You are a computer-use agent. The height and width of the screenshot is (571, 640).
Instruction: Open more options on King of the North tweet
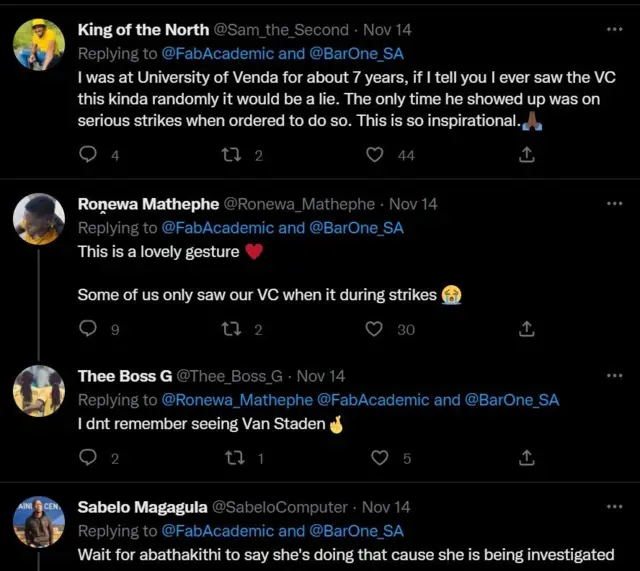(x=614, y=30)
